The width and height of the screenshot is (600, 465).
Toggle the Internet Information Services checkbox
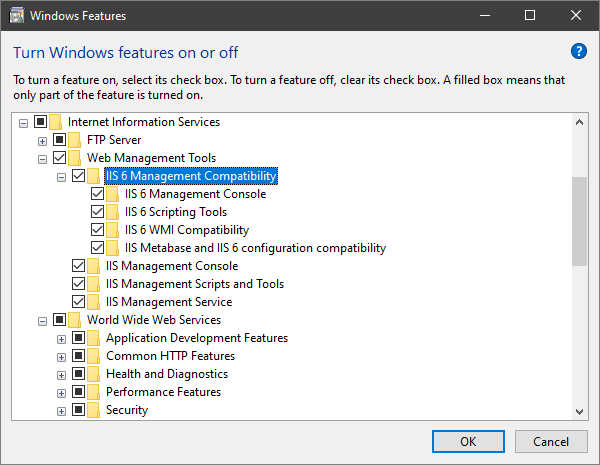(x=41, y=122)
